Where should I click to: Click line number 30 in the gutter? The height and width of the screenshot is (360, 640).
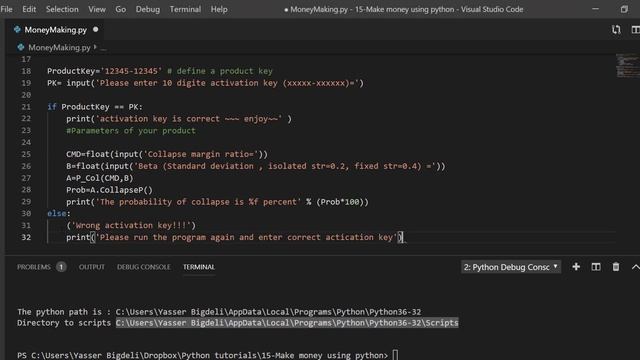(26, 213)
